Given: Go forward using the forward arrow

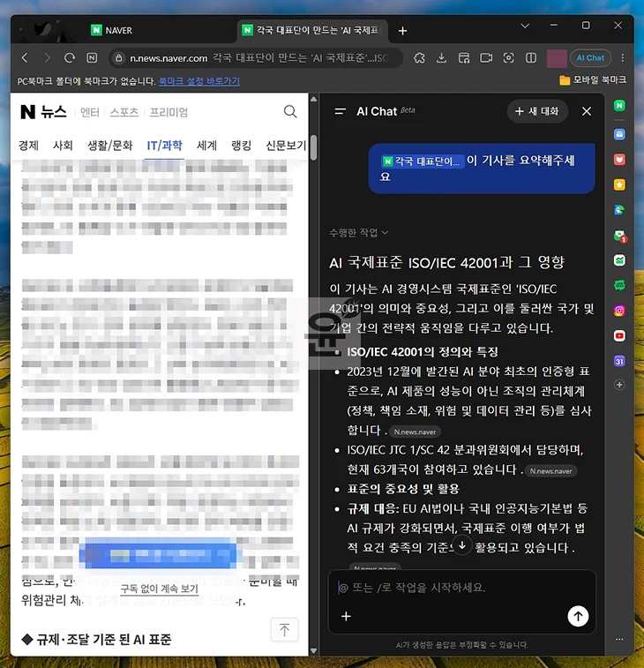Looking at the screenshot, I should (48, 58).
